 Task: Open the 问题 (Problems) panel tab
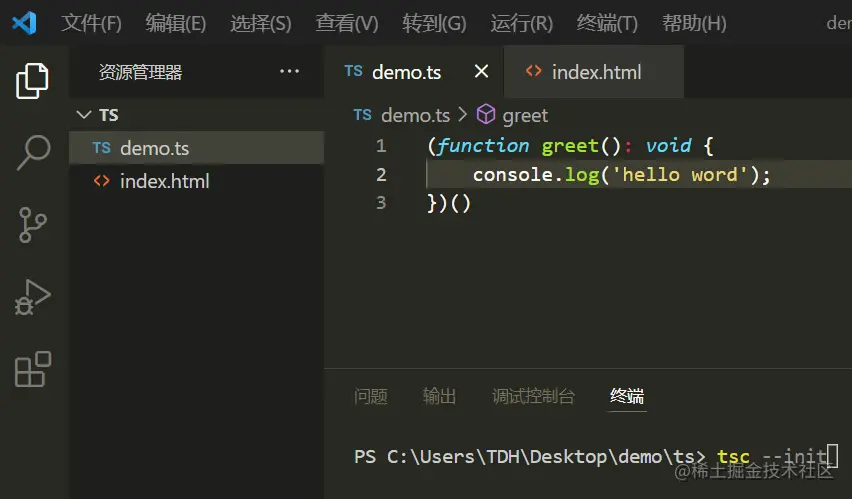(371, 396)
